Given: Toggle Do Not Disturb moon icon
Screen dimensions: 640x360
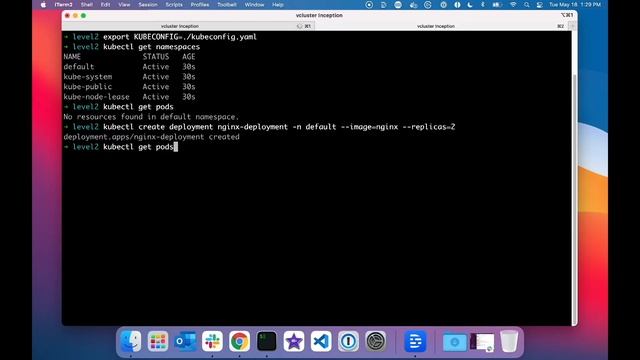Looking at the screenshot, I should coord(470,5).
